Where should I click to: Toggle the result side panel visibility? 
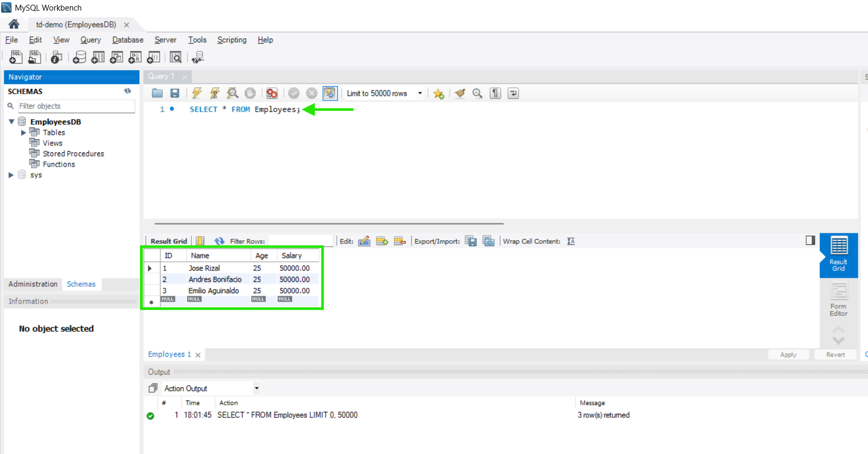810,241
